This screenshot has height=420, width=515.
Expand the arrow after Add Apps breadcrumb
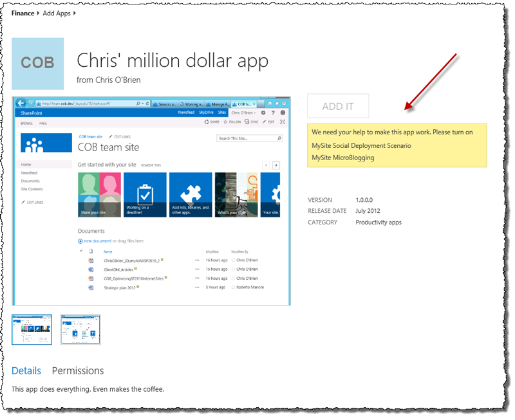[75, 13]
